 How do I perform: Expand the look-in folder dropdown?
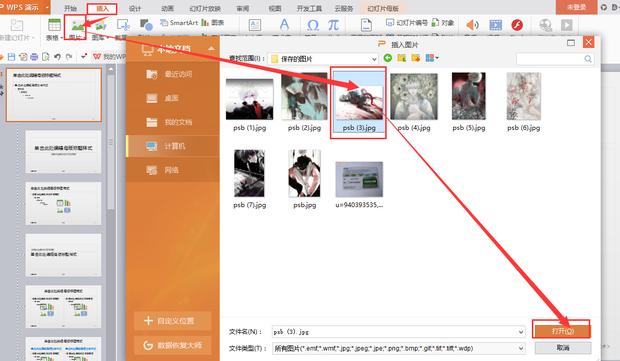[374, 59]
